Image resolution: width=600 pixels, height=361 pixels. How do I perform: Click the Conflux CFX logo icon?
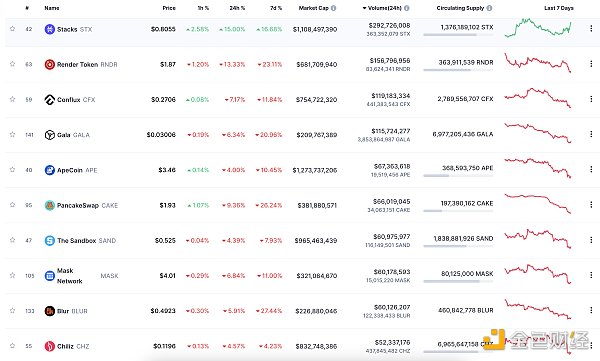pos(50,100)
